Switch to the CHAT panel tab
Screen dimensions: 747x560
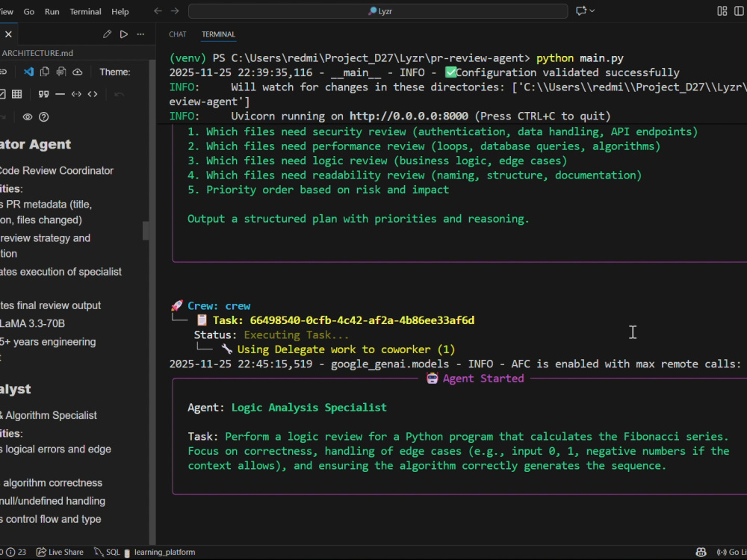pyautogui.click(x=177, y=34)
